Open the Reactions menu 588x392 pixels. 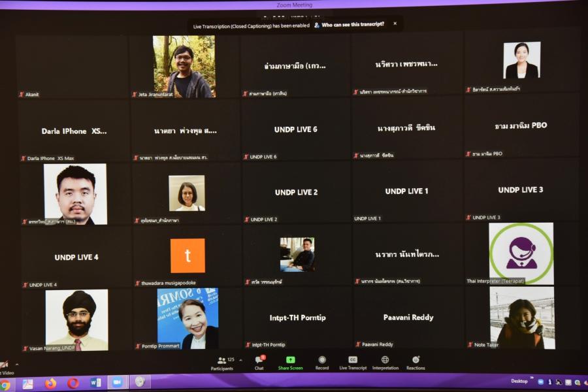tap(416, 362)
